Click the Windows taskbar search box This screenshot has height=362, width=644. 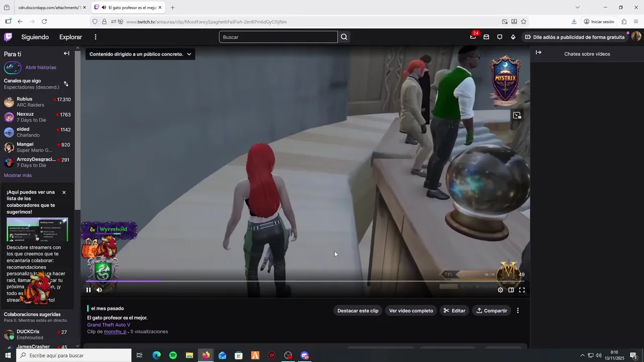[x=74, y=355]
